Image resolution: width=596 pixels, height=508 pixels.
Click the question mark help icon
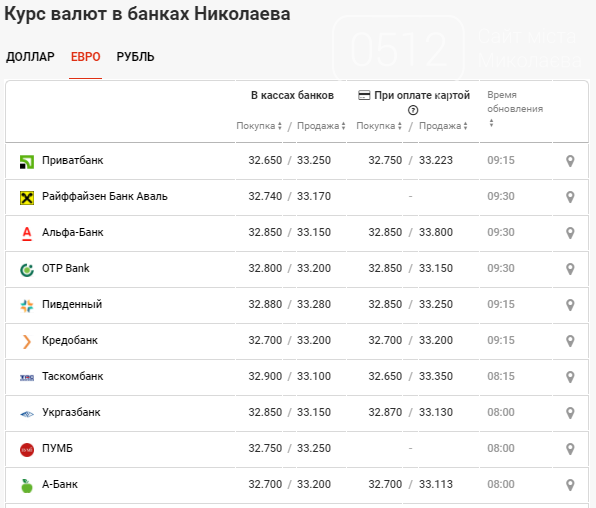(x=413, y=110)
